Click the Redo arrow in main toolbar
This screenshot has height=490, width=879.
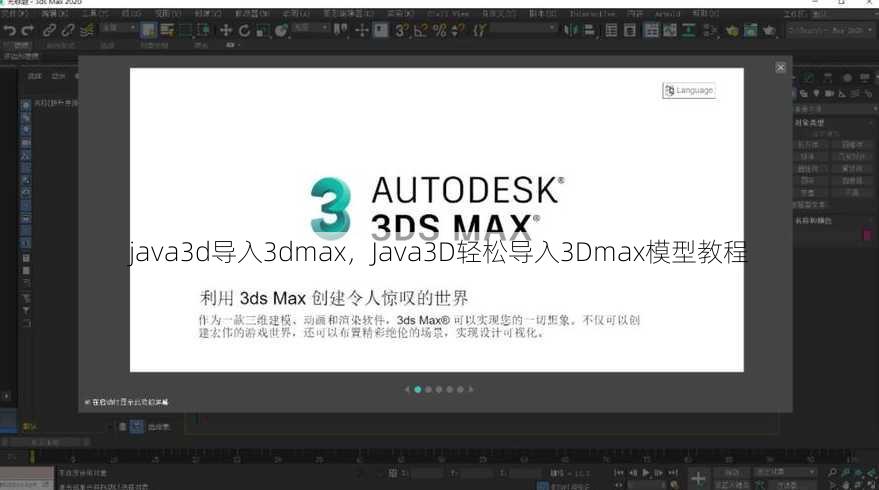pos(27,30)
